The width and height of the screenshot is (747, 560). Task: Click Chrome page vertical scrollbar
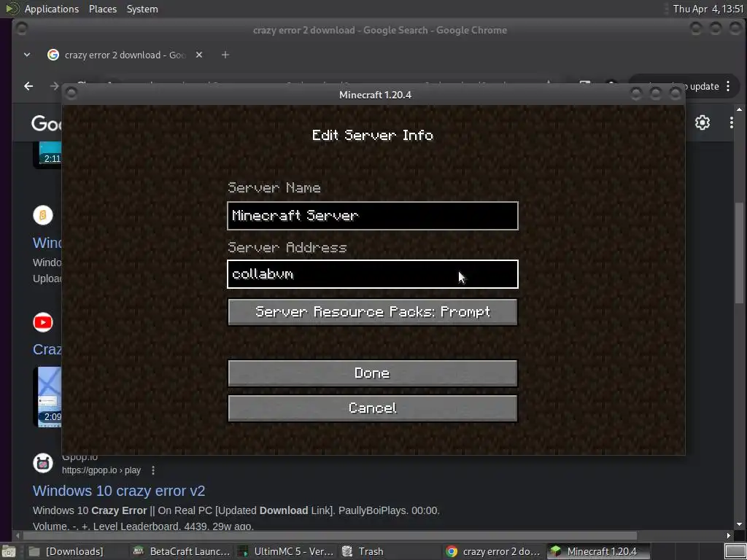click(739, 252)
